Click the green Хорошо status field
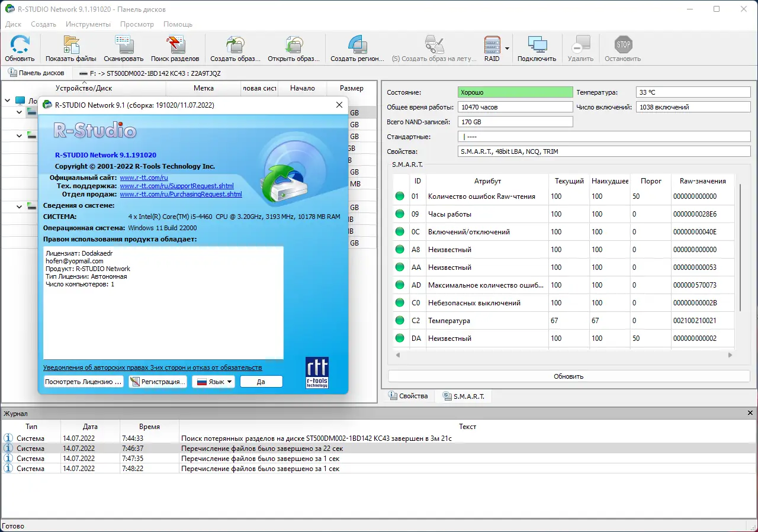This screenshot has height=532, width=758. (515, 92)
